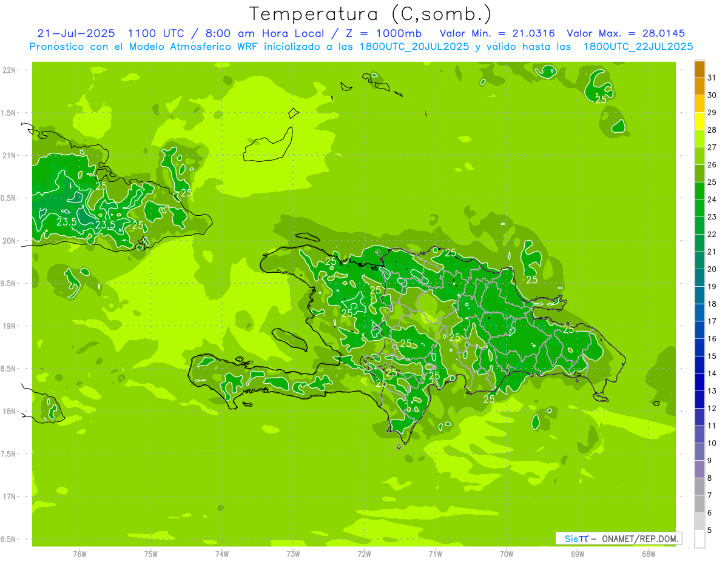This screenshot has height=562, width=728.
Task: Click the "70W" longitude axis label
Action: click(507, 554)
